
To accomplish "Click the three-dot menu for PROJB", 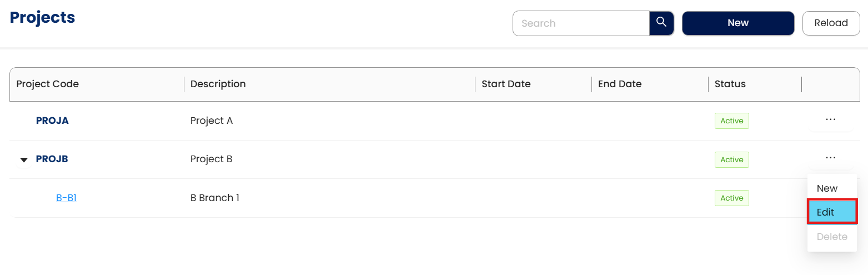I will click(830, 158).
